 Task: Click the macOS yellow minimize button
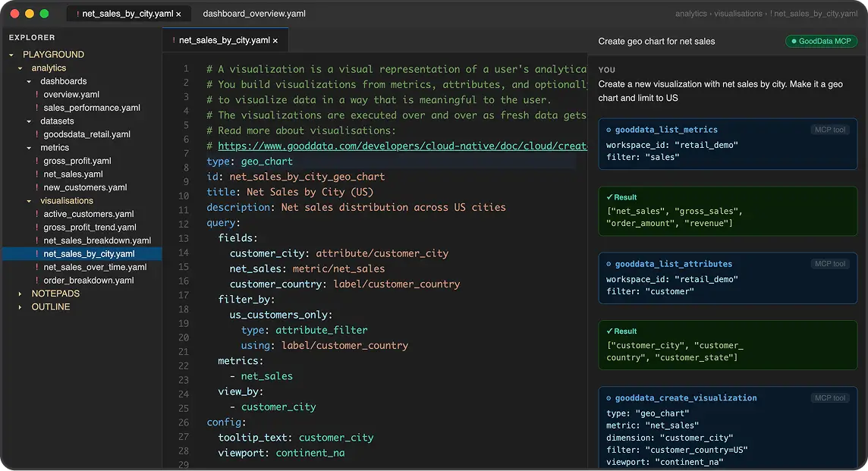(x=30, y=14)
